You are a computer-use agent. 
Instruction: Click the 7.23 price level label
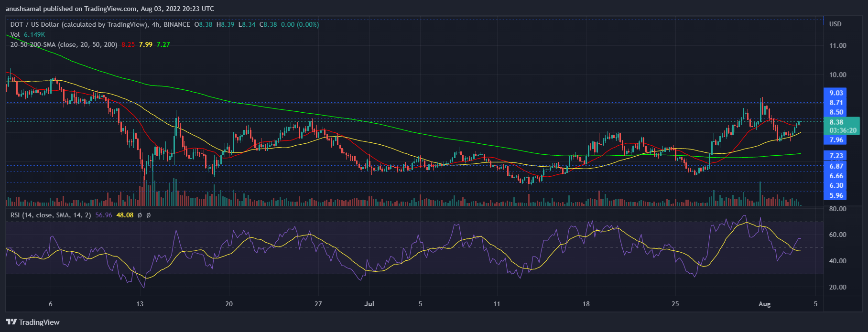[836, 156]
